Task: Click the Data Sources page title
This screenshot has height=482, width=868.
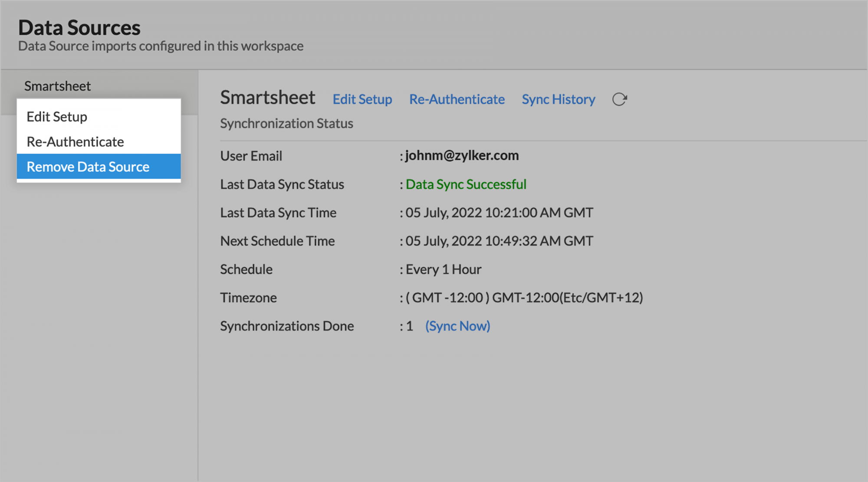Action: point(79,28)
